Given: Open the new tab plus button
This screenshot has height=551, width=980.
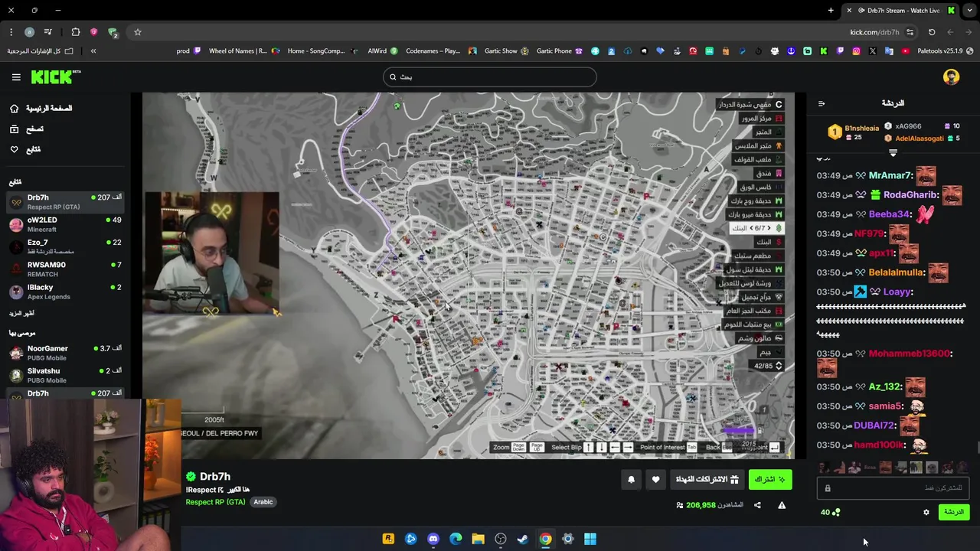Looking at the screenshot, I should (831, 11).
